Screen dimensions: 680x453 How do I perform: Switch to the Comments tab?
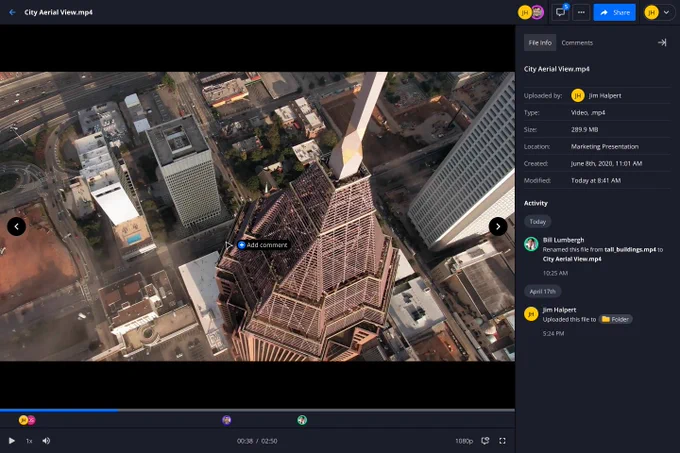coord(577,42)
